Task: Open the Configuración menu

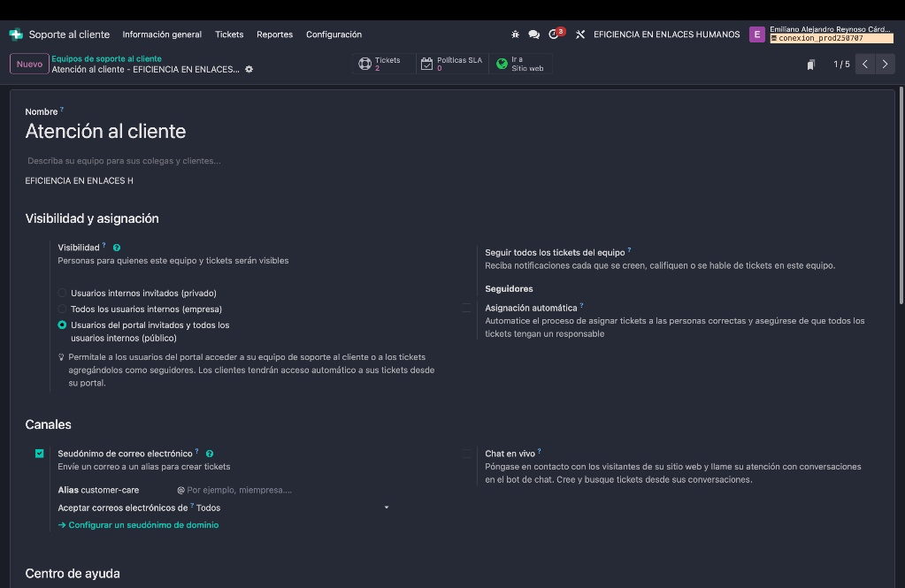Action: coord(334,34)
